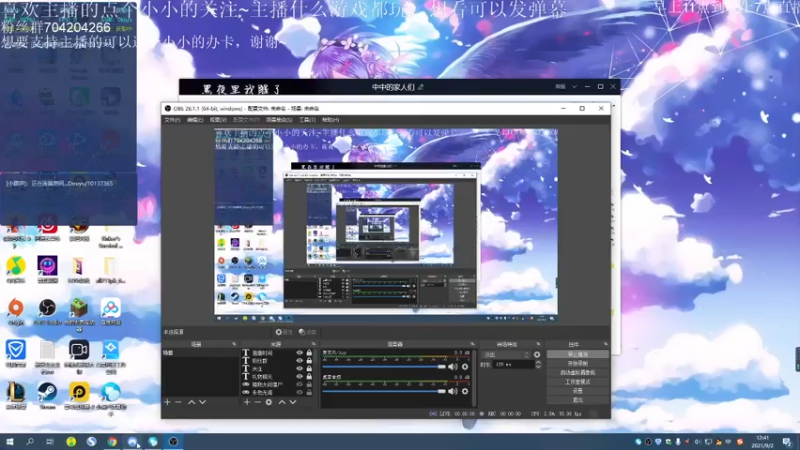
Task: Open the scene transition type dropdown
Action: coord(505,355)
